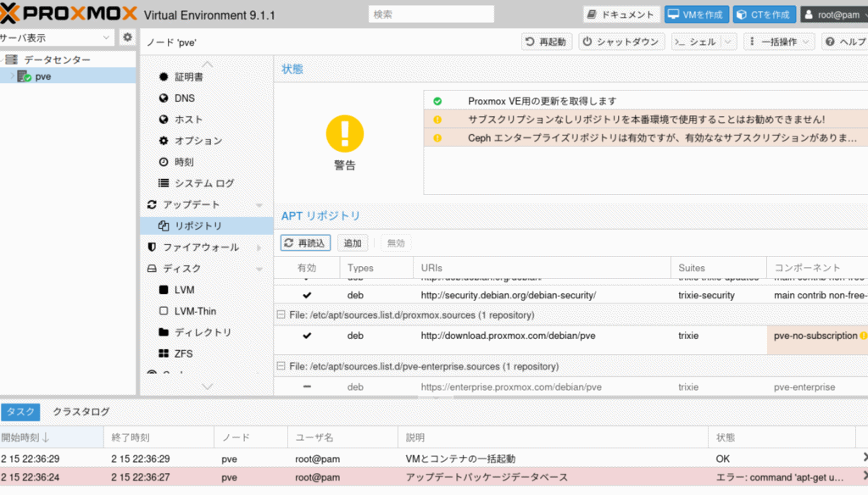Open システム ログ (System Log) entry
The image size is (868, 495).
point(203,183)
